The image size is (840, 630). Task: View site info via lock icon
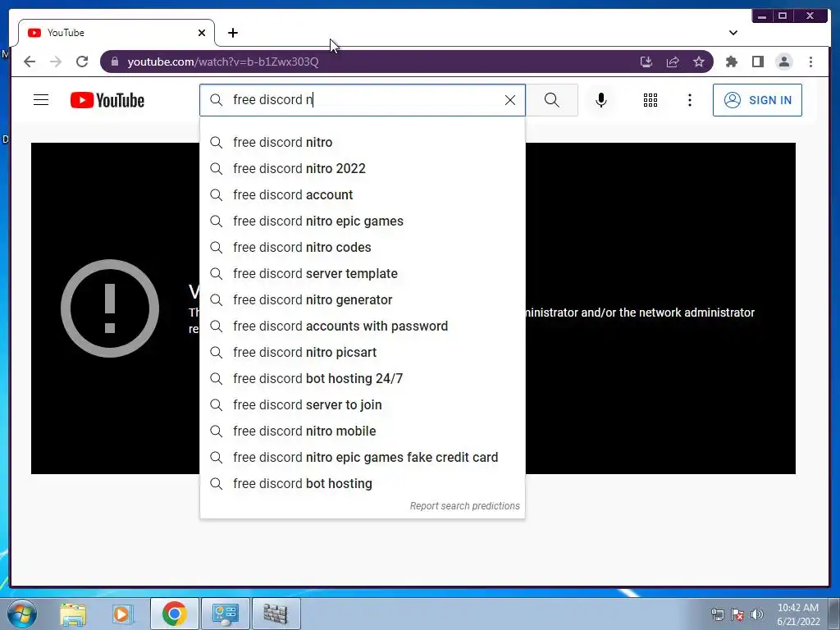pyautogui.click(x=115, y=62)
